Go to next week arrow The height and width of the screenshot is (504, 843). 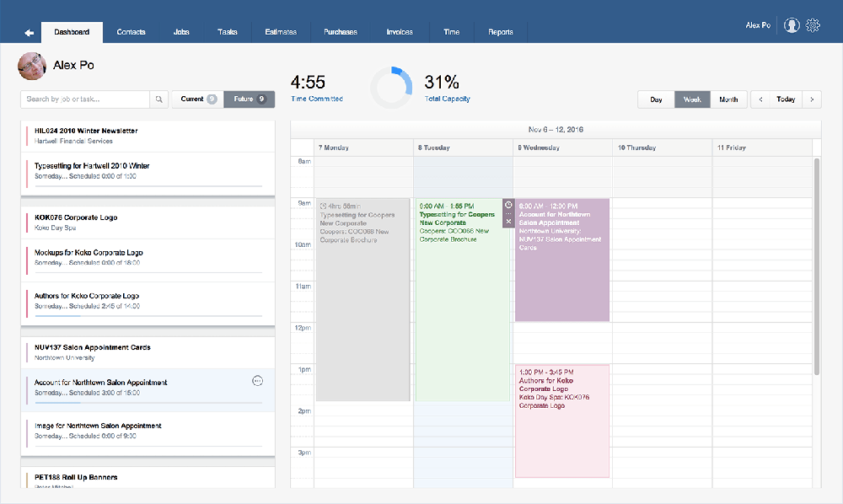coord(812,99)
